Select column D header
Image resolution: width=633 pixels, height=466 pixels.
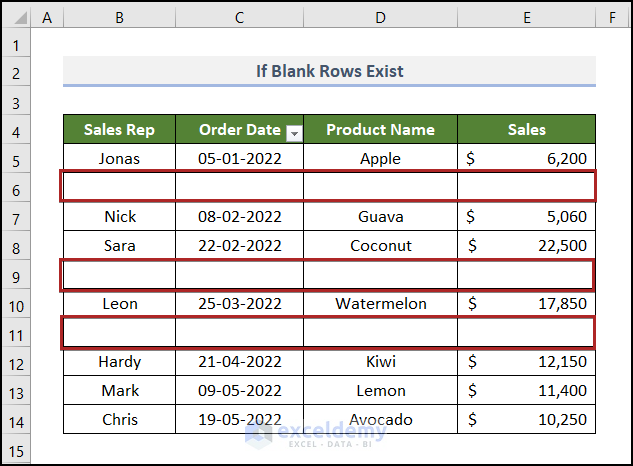[x=380, y=17]
